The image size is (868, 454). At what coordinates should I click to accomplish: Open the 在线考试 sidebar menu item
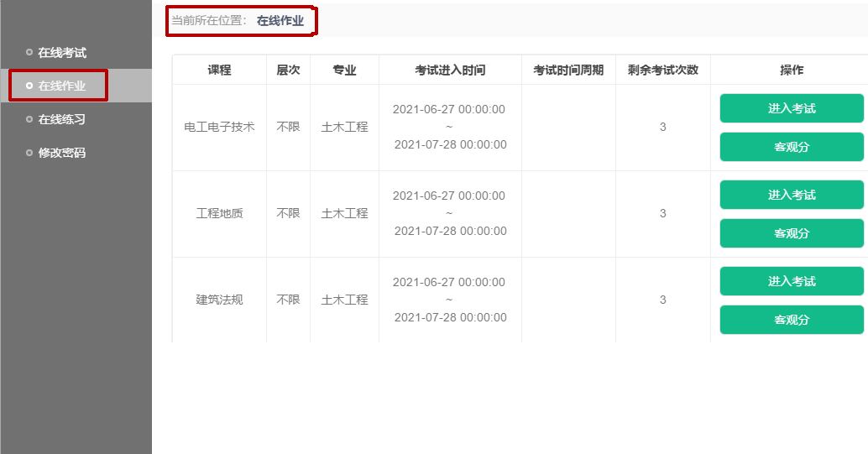click(x=61, y=53)
